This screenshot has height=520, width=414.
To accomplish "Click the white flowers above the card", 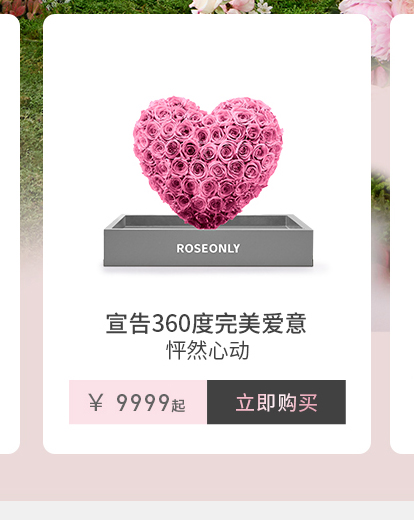I will [230, 6].
